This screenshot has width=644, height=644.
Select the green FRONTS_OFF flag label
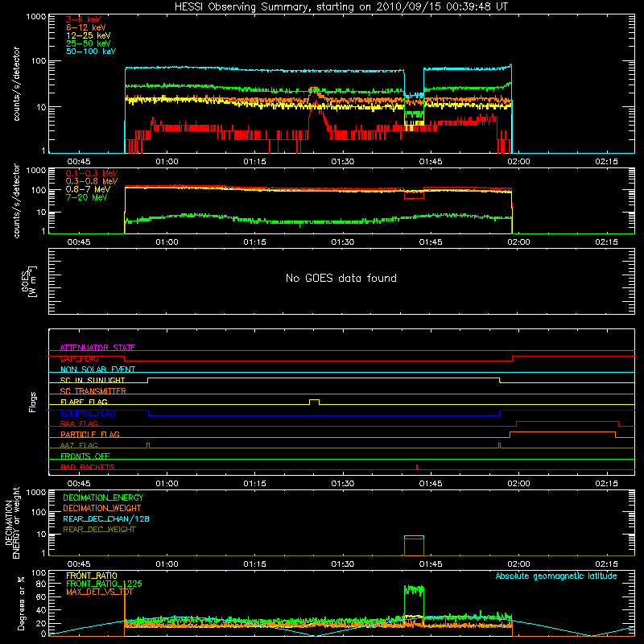point(85,456)
